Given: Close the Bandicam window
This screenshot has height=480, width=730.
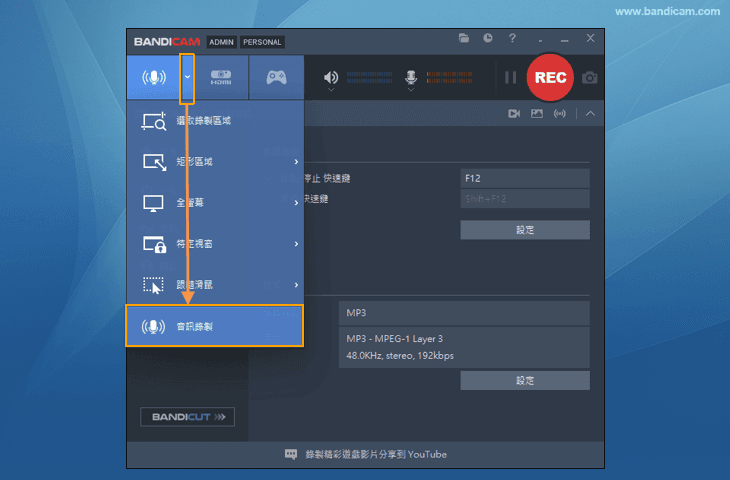Looking at the screenshot, I should (x=590, y=38).
